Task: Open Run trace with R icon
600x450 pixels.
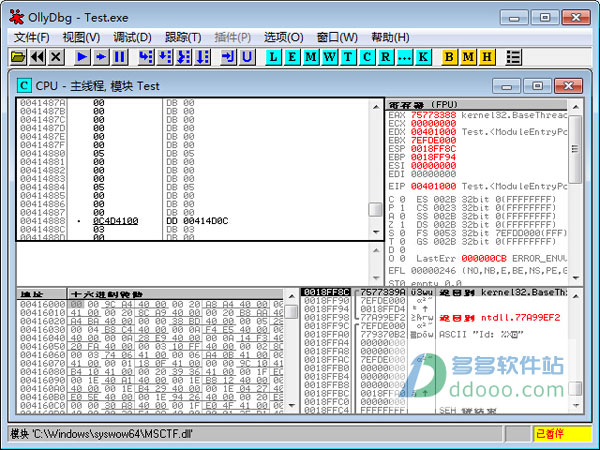Action: [386, 57]
